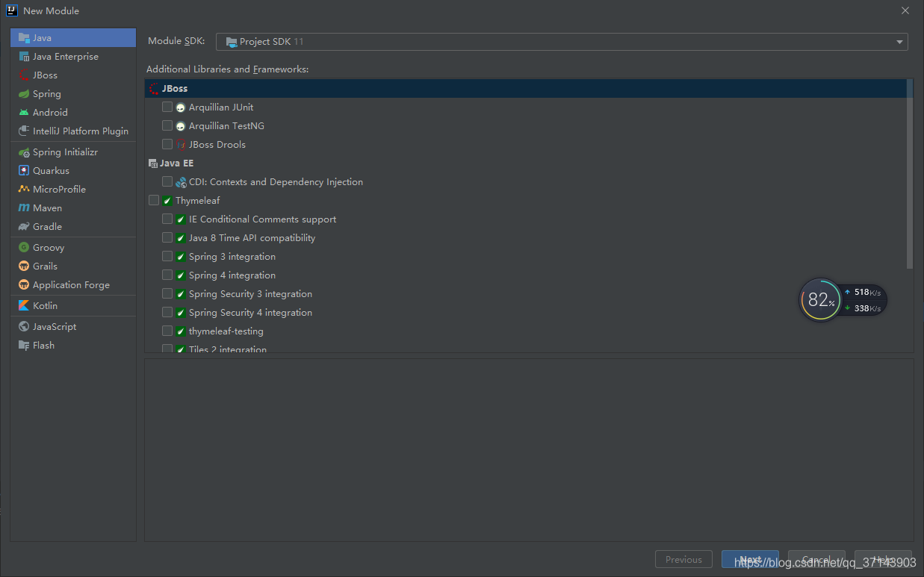
Task: Click the Thymeleaf green check icon
Action: coord(167,201)
